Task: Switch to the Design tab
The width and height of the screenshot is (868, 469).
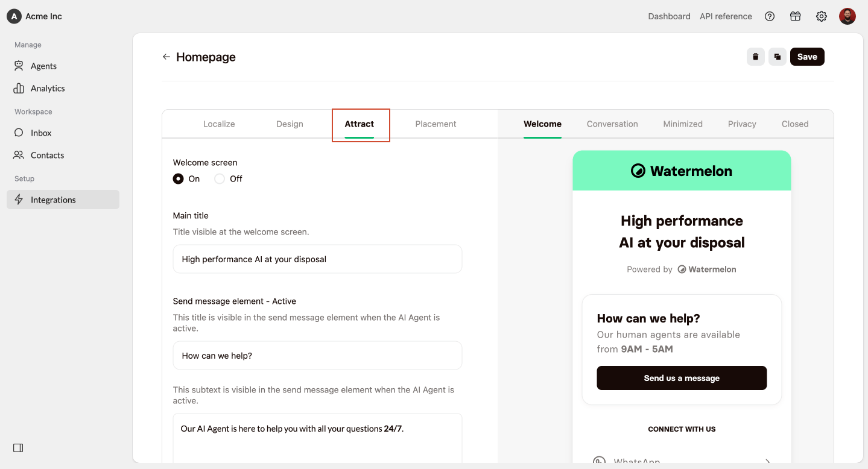Action: click(290, 124)
